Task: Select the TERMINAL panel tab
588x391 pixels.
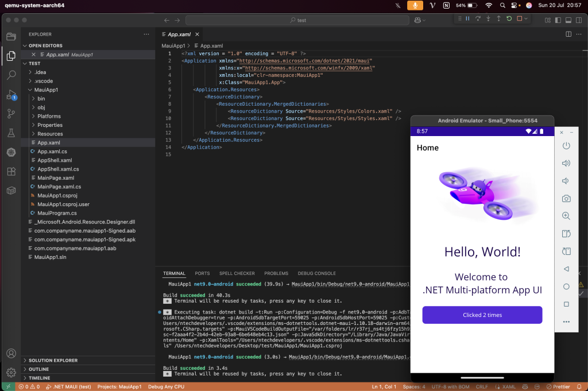Action: [x=174, y=273]
